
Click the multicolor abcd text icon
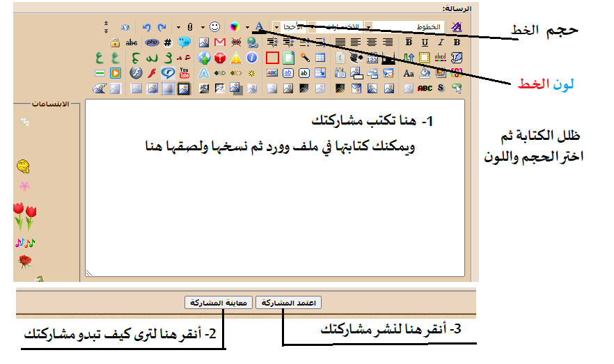tap(441, 58)
